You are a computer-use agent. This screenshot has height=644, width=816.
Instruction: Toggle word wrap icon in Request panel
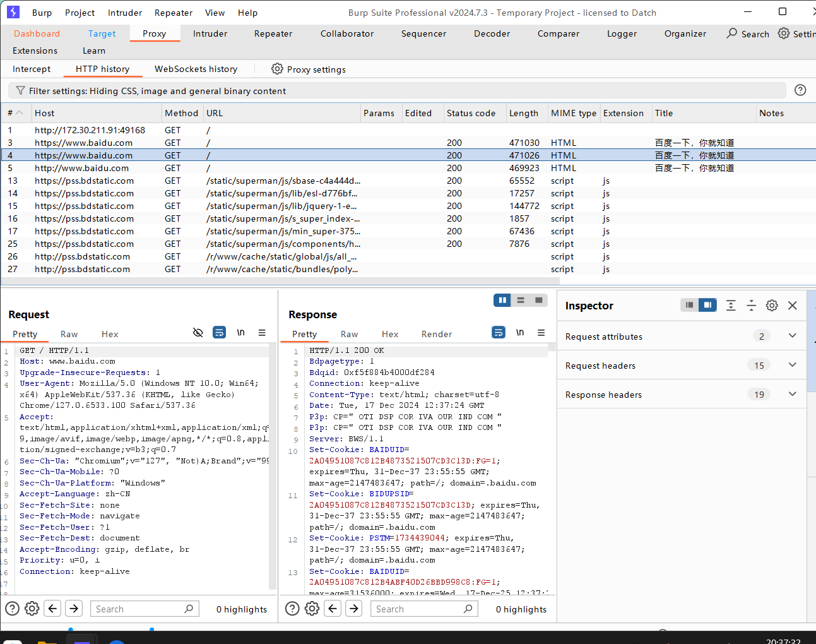219,333
